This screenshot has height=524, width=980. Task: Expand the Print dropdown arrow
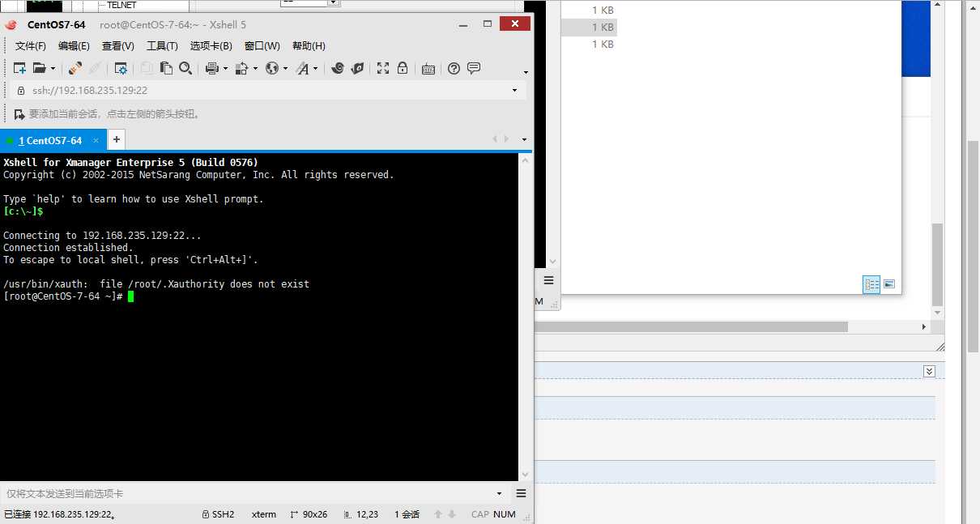tap(225, 69)
